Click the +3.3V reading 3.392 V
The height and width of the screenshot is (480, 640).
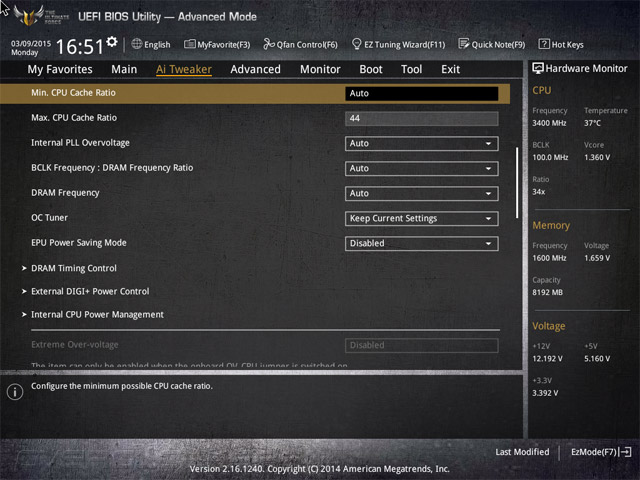point(545,393)
